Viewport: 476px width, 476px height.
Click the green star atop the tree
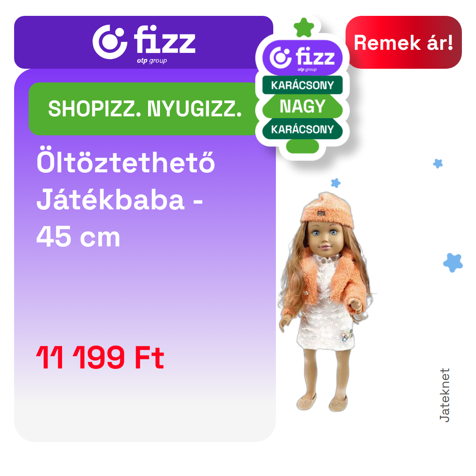point(304,28)
